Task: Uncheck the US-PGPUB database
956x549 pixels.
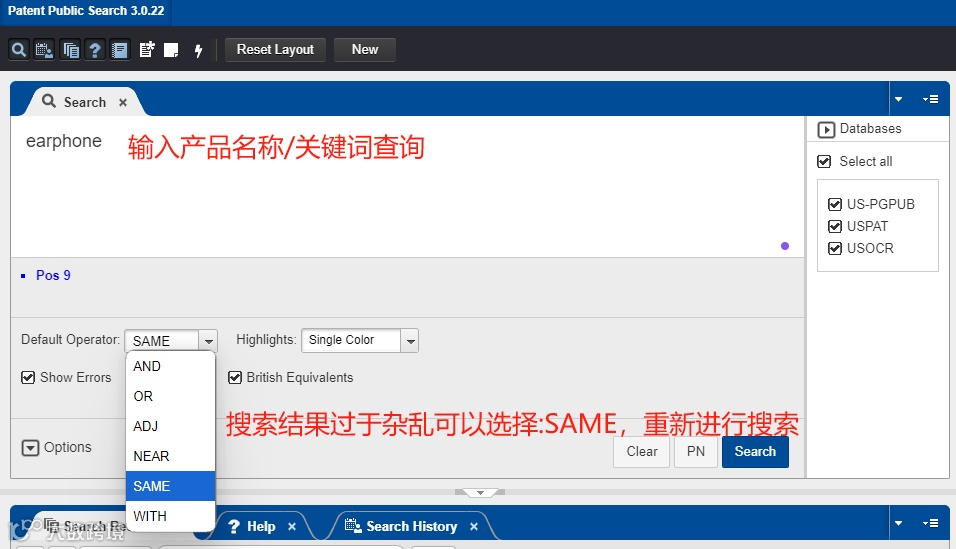Action: 835,204
